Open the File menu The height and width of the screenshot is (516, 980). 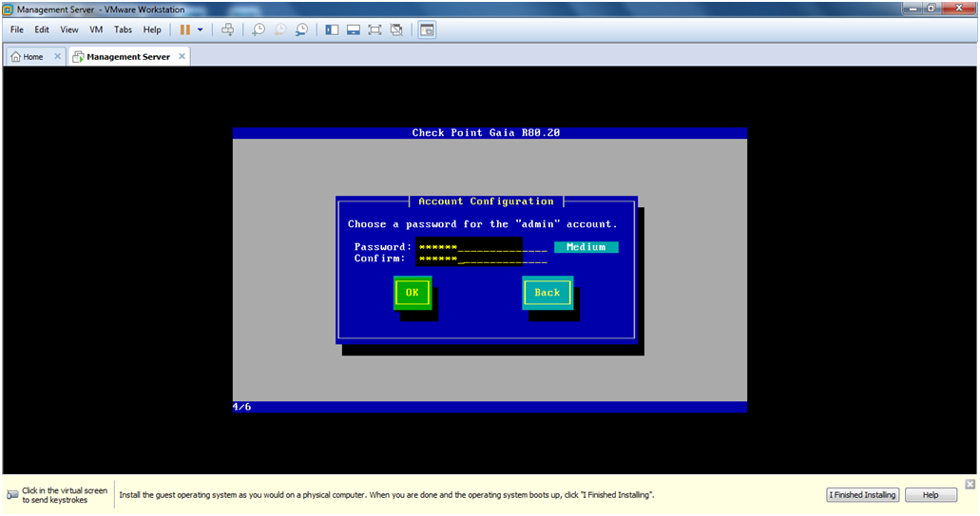tap(17, 29)
